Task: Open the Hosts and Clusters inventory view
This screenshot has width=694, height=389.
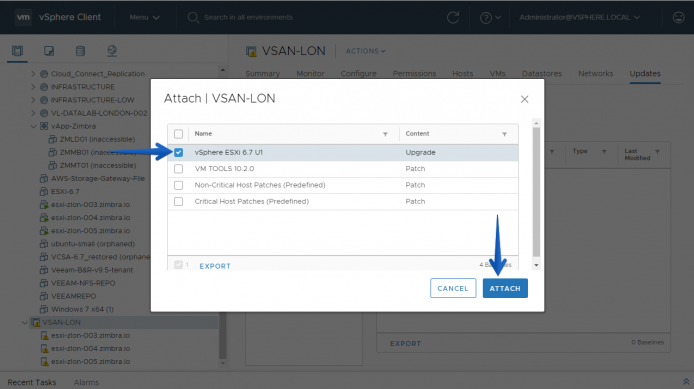Action: coord(17,51)
